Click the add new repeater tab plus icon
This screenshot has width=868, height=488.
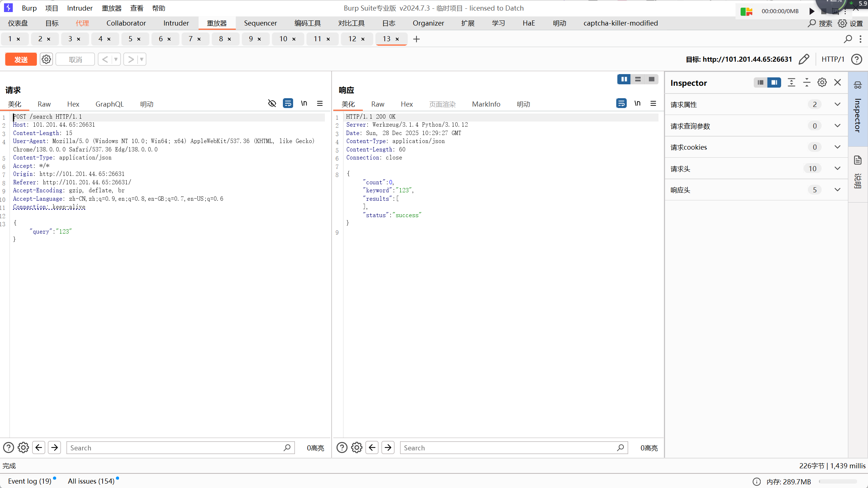416,39
